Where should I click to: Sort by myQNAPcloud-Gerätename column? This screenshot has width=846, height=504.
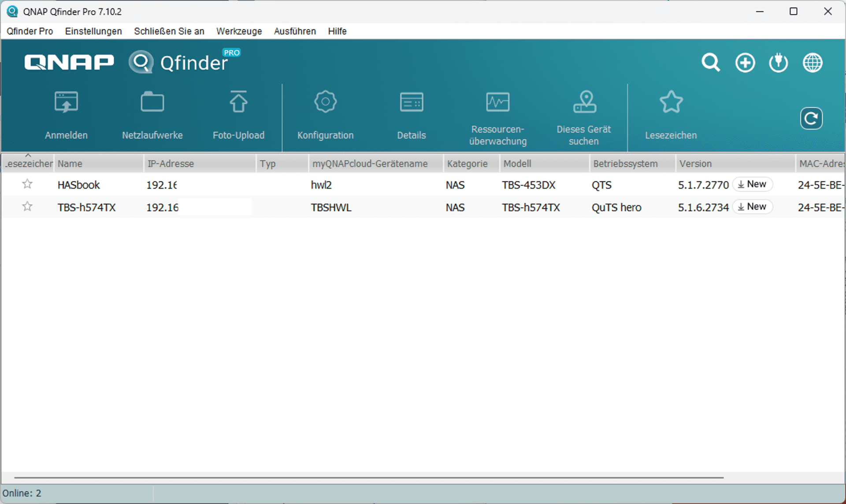tap(376, 163)
